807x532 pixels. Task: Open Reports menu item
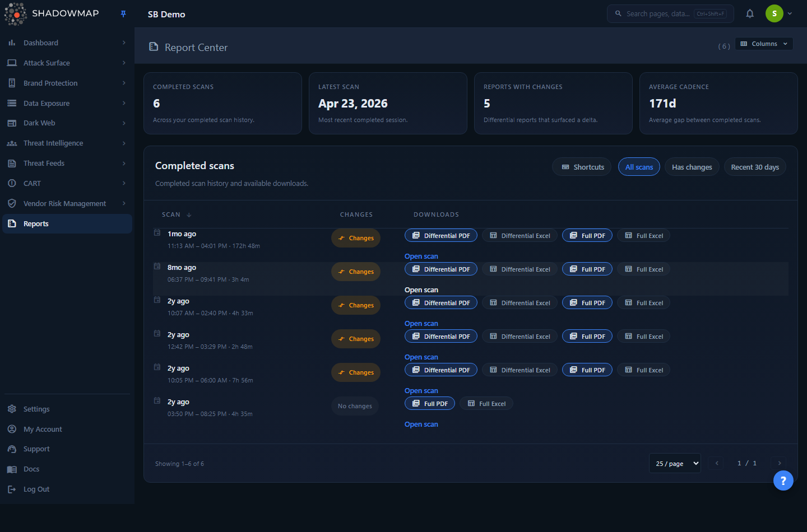[67, 223]
